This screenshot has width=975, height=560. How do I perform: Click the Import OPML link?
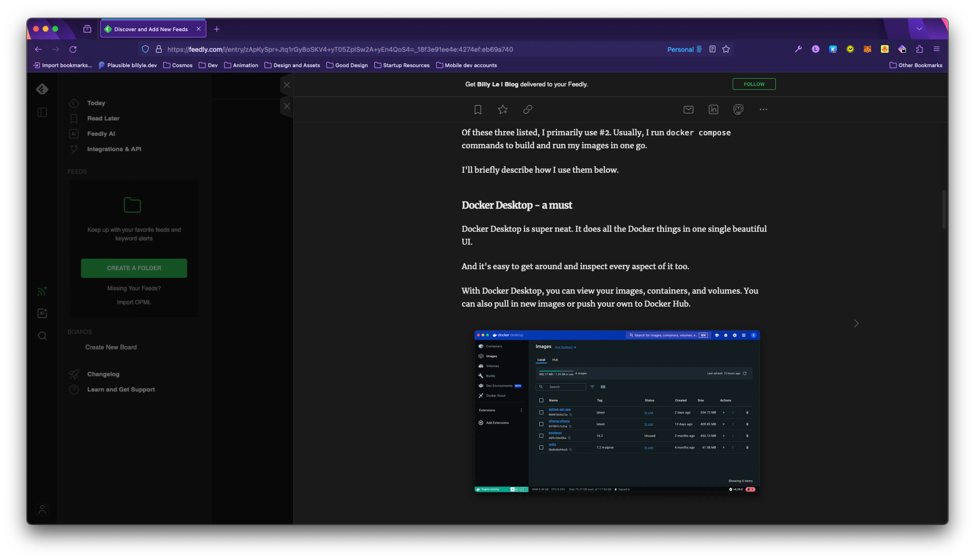[134, 302]
